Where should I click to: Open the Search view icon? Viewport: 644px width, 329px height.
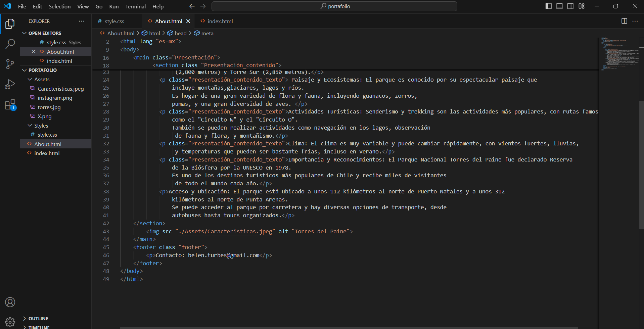[10, 44]
